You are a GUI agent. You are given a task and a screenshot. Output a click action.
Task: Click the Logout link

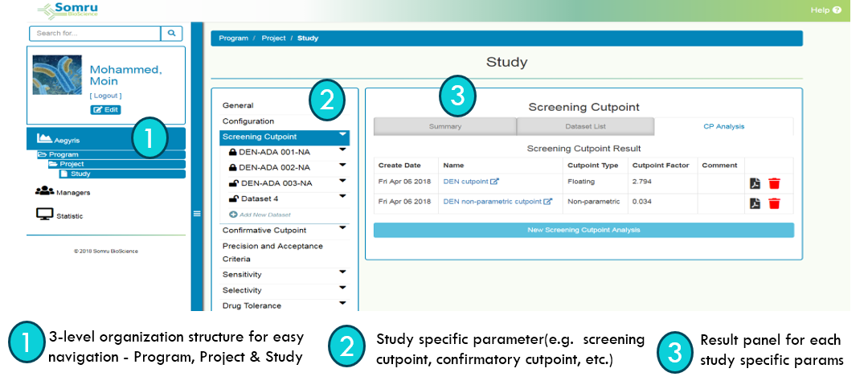(x=106, y=96)
